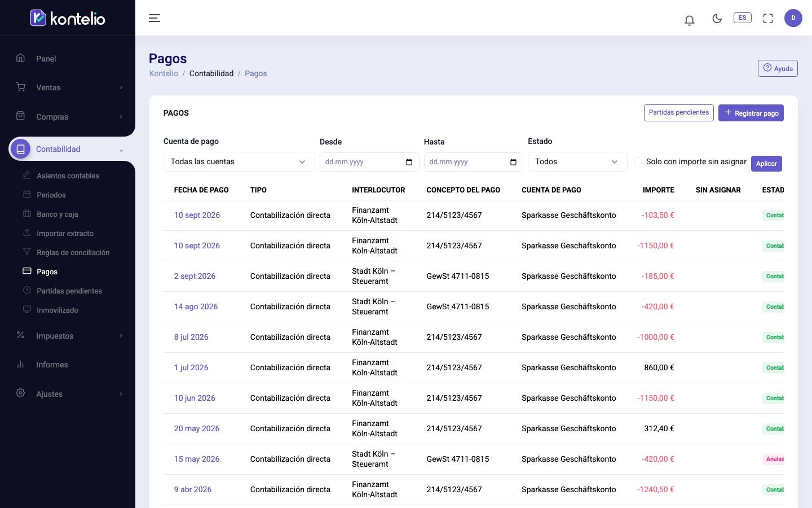Go to Inmovilizado in the sidebar
This screenshot has height=508, width=812.
[58, 310]
